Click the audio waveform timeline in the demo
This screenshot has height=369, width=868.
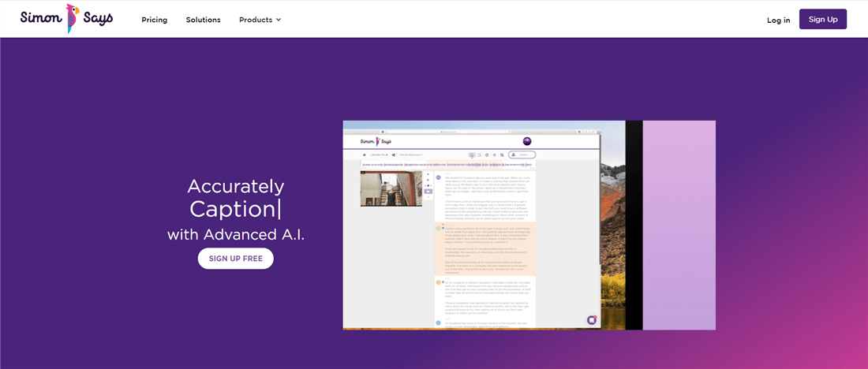(448, 165)
